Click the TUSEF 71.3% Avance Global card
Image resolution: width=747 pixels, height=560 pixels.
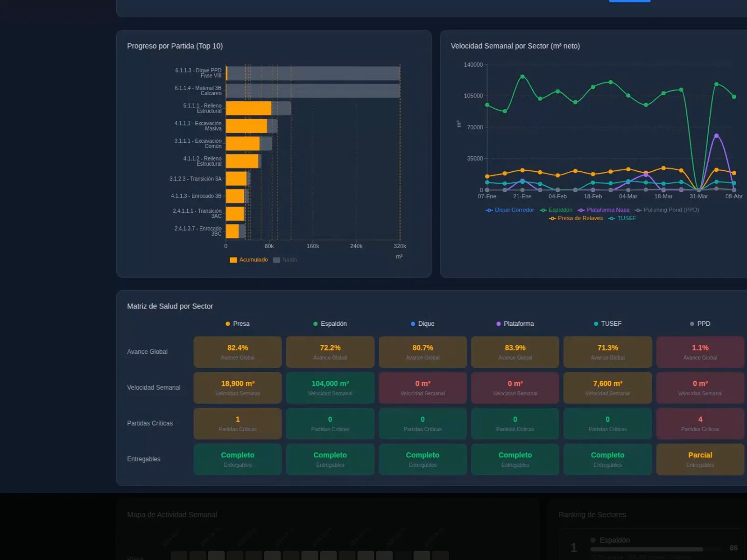tap(607, 352)
